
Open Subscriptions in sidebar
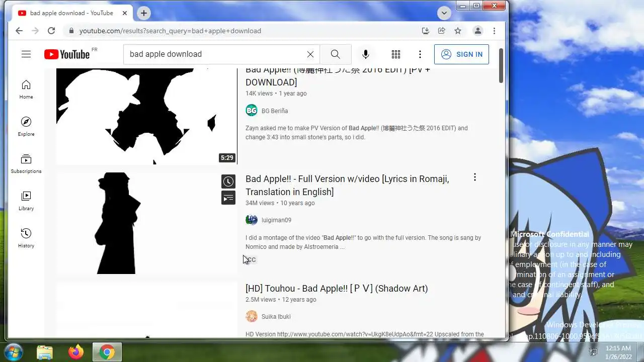click(x=26, y=164)
